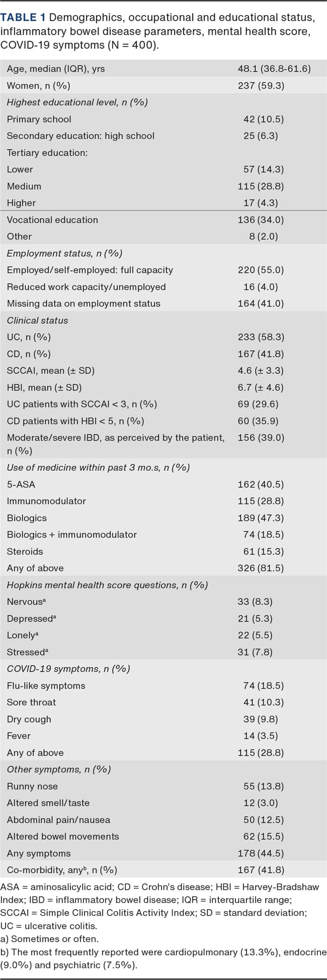Image resolution: width=327 pixels, height=980 pixels.
Task: Select the Dry cough row label
Action: 29,719
